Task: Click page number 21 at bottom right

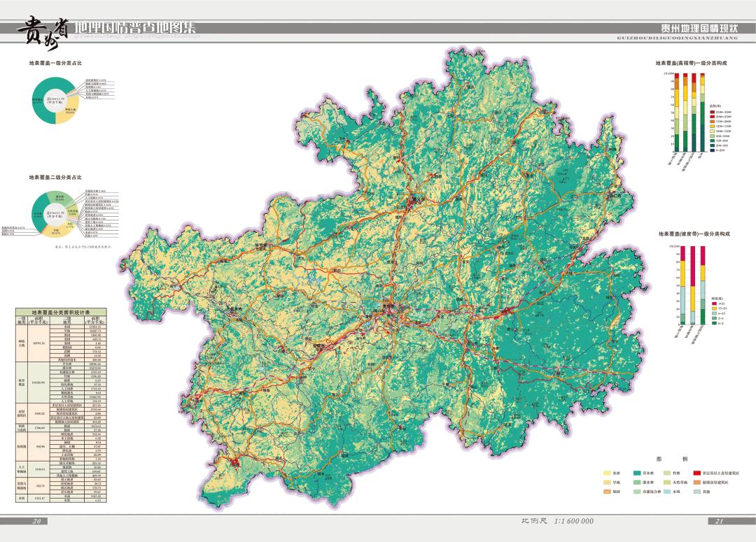Action: 718,521
